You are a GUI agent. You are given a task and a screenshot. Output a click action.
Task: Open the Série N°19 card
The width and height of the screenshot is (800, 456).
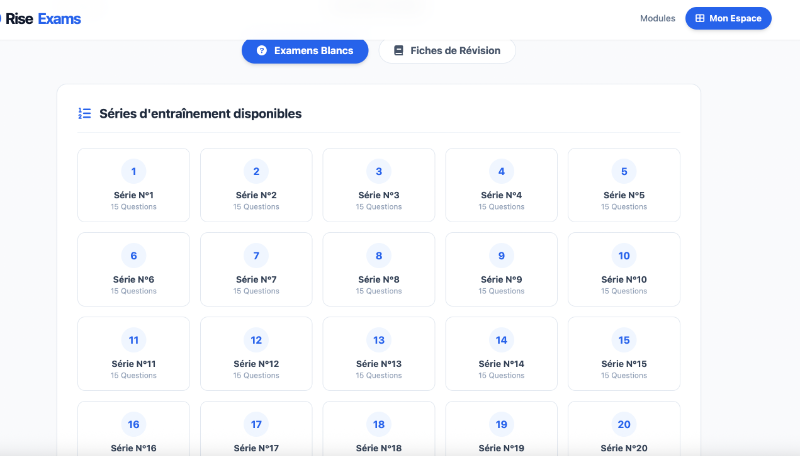501,430
